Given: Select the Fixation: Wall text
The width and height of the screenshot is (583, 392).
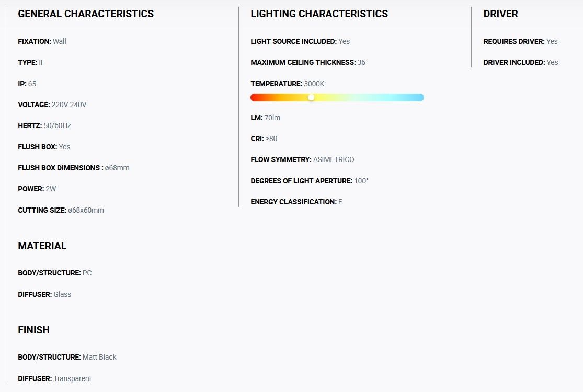Looking at the screenshot, I should point(42,41).
